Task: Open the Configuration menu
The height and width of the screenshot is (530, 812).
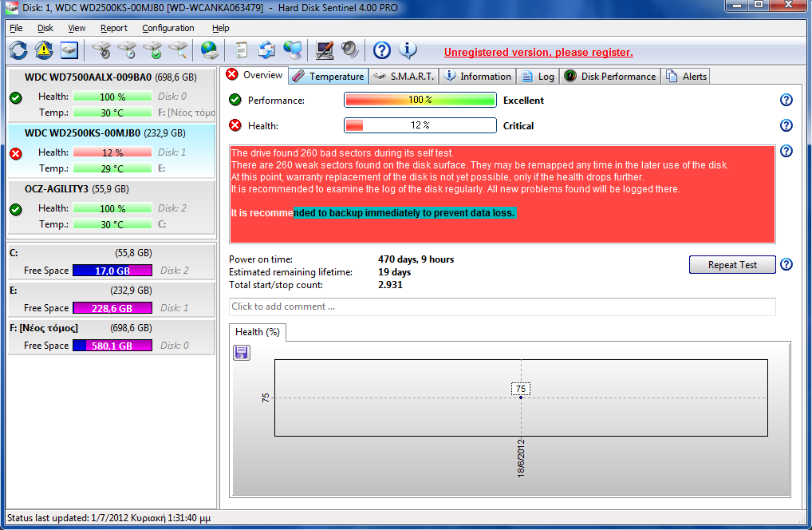Action: [x=168, y=28]
